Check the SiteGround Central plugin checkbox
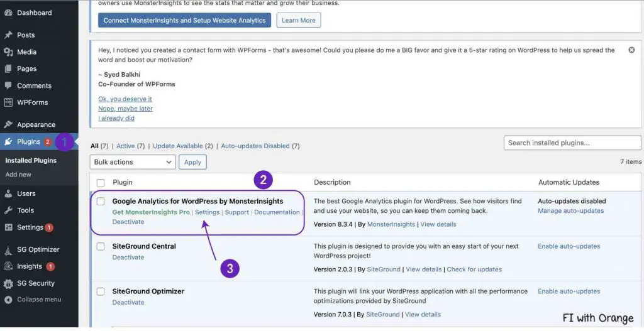Viewport: 644px width, 331px height. tap(101, 246)
